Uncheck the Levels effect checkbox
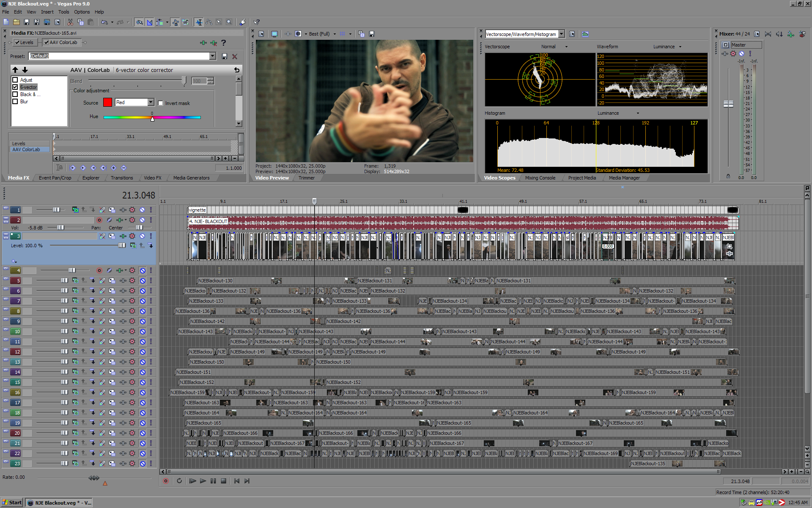This screenshot has width=812, height=508. click(17, 42)
